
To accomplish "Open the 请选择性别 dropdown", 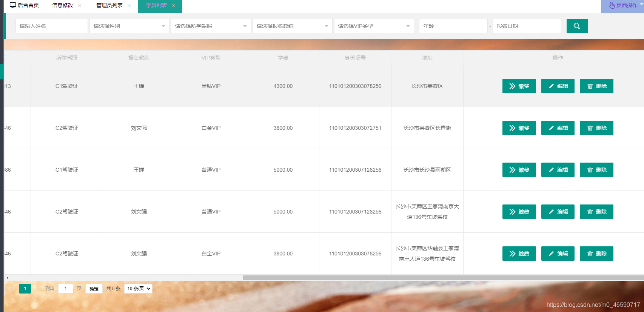I will (129, 26).
